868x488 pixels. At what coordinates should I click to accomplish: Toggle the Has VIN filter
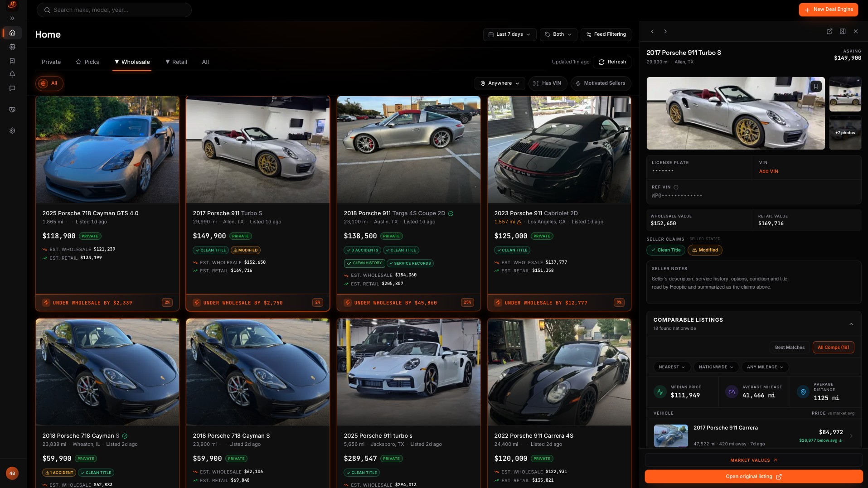tap(548, 83)
